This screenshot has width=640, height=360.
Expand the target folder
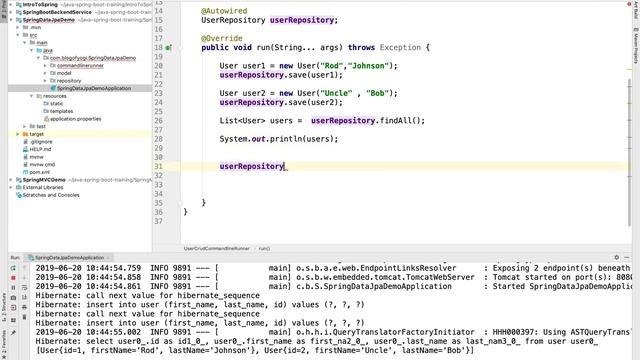[18, 134]
